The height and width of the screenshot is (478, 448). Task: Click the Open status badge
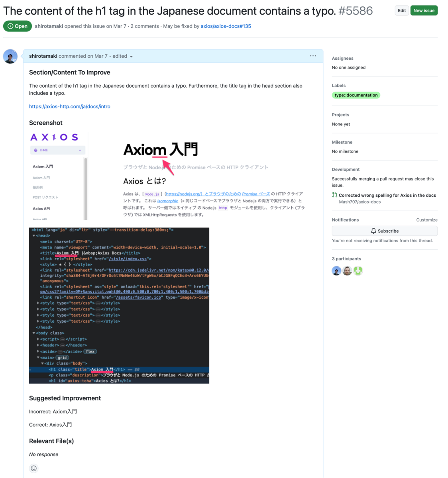[x=18, y=26]
